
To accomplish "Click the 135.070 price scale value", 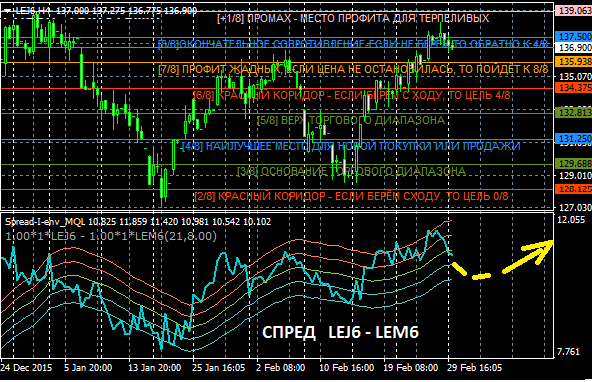I will click(x=575, y=77).
